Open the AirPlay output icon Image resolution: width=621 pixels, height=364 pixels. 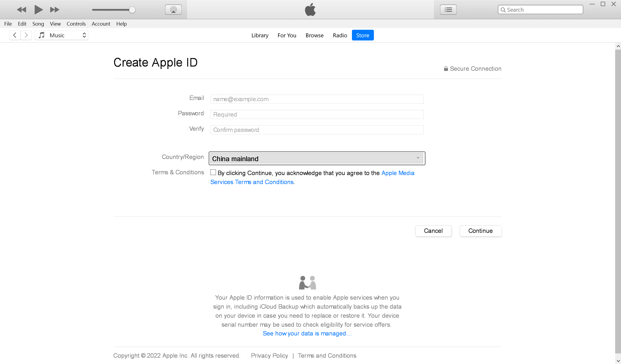(x=173, y=10)
